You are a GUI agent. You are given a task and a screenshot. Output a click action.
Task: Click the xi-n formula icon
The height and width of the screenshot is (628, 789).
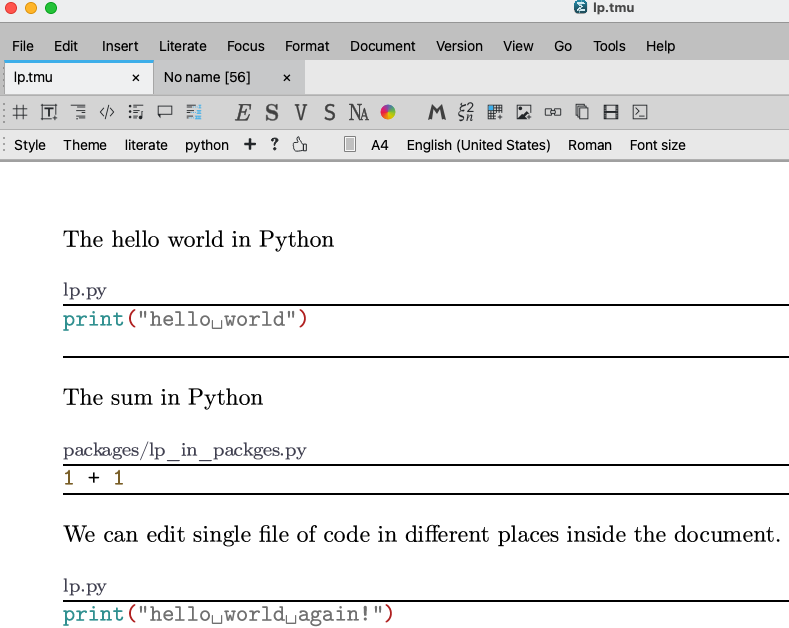pyautogui.click(x=465, y=112)
